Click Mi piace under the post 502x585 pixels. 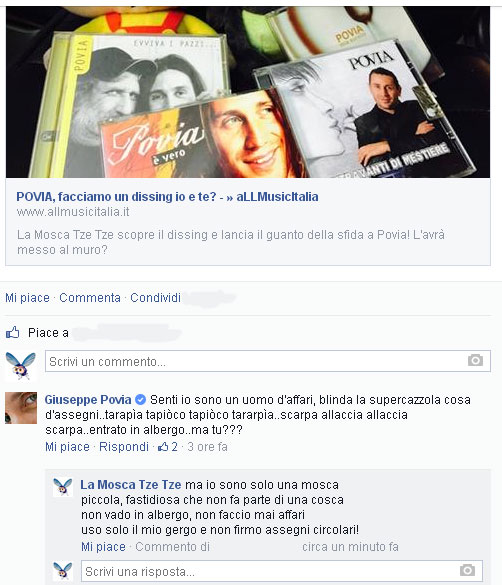point(27,298)
